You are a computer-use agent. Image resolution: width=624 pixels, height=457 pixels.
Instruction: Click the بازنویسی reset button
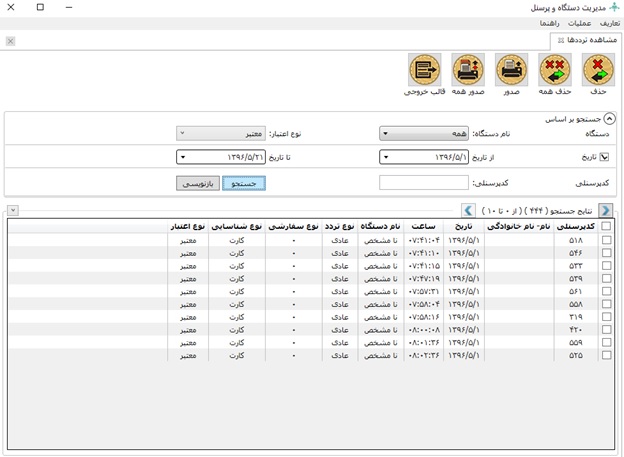(198, 183)
